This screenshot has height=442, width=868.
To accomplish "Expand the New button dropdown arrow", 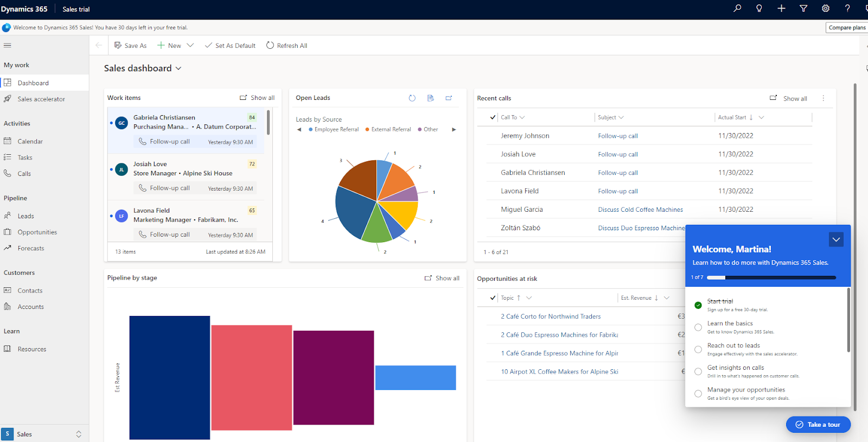I will [x=190, y=46].
